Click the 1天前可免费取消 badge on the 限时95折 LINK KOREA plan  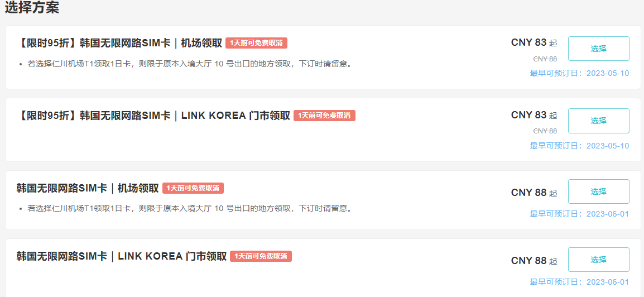[324, 116]
